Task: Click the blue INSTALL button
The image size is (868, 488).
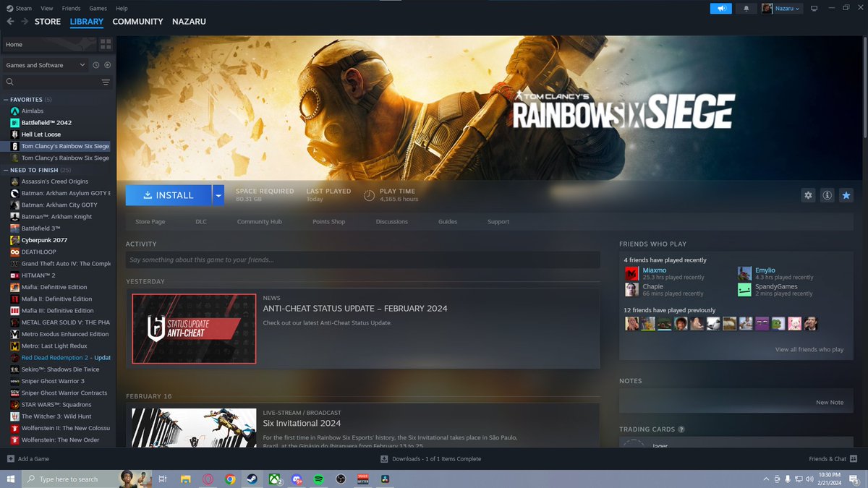Action: point(169,195)
